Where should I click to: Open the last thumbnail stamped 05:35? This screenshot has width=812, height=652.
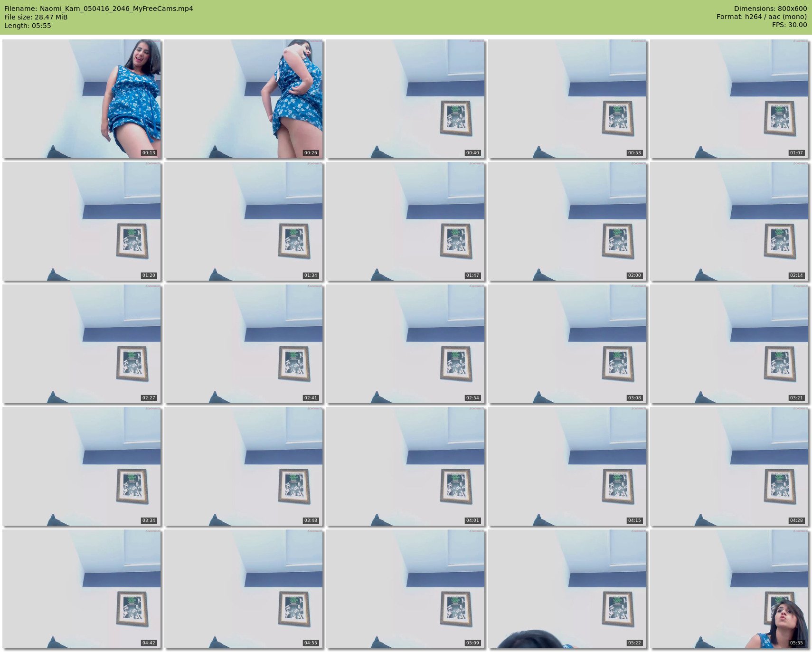tap(729, 589)
